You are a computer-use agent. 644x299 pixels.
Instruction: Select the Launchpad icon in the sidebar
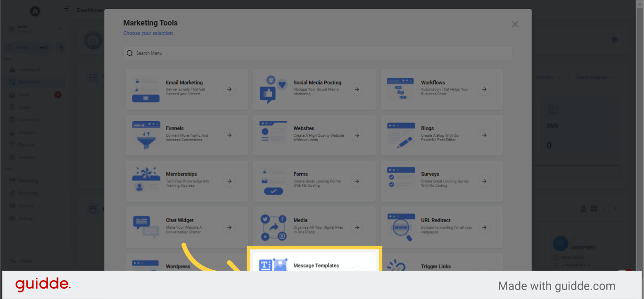point(11,69)
